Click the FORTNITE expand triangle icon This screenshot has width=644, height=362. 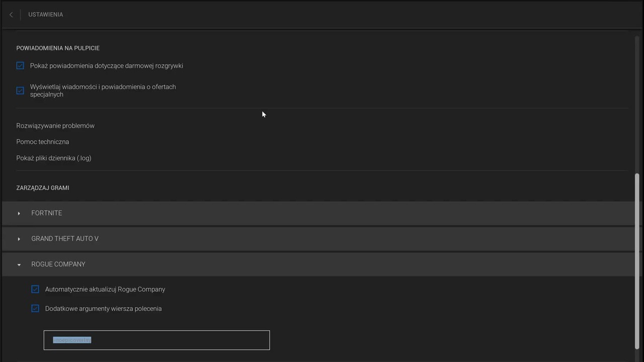click(19, 214)
